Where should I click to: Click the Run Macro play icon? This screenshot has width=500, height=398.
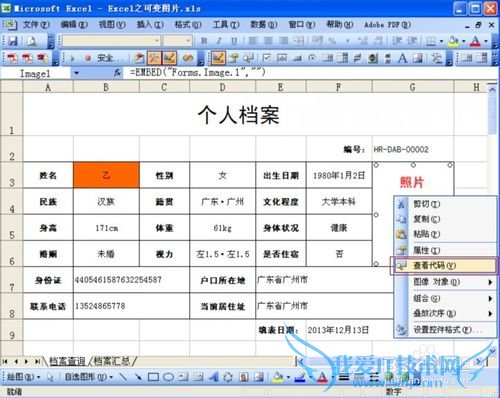tap(72, 58)
